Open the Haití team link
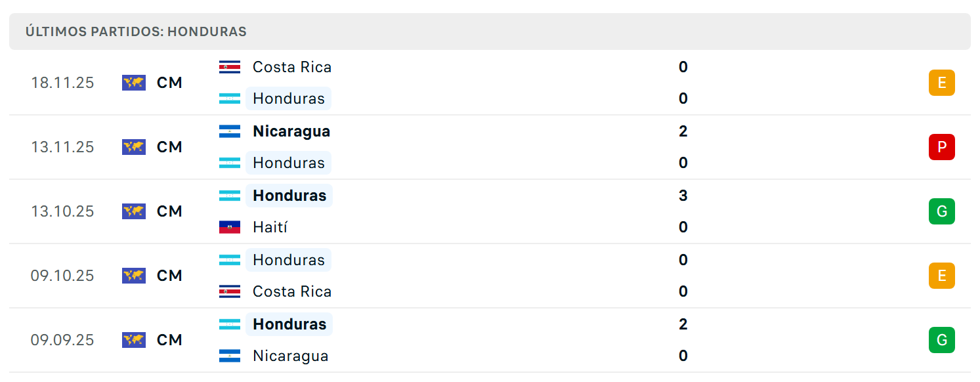The image size is (980, 382). point(270,227)
